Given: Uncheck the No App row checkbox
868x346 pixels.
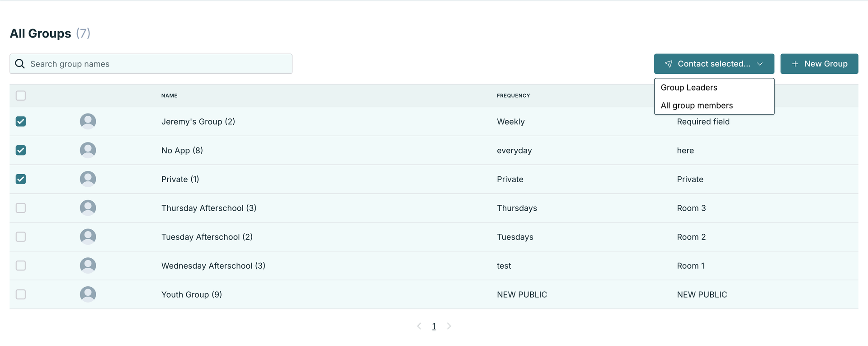Looking at the screenshot, I should click(x=21, y=150).
